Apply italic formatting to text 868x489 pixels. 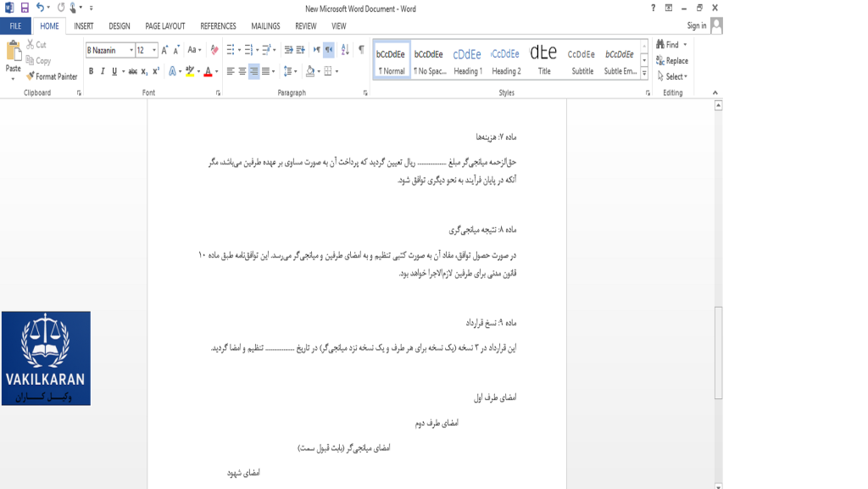pos(103,69)
